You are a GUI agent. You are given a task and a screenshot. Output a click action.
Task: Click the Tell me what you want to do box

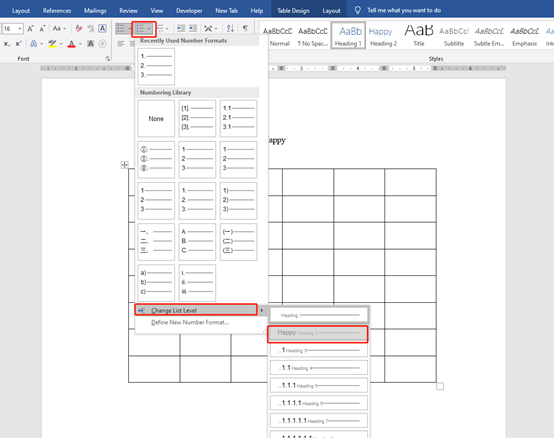point(404,10)
